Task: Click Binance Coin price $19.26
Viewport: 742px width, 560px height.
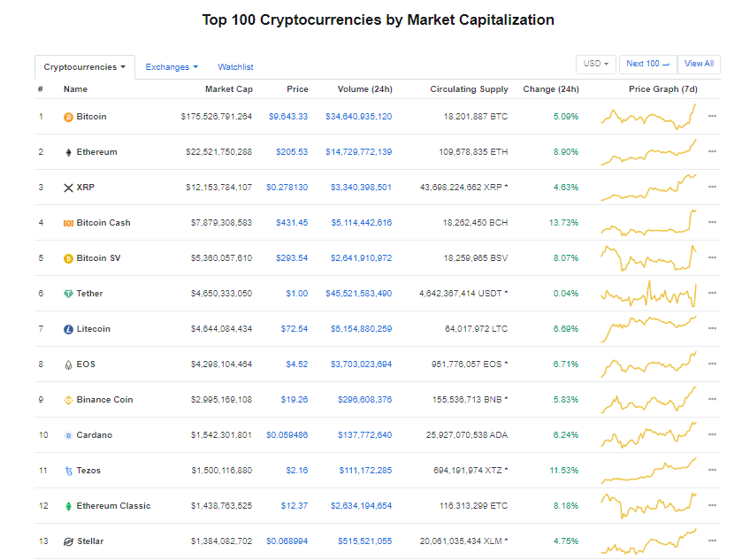Action: pyautogui.click(x=295, y=400)
